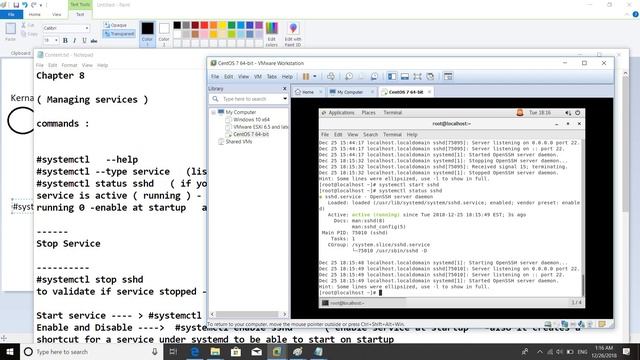Screen dimensions: 640x360
Task: Open VMware Edit menu
Action: click(229, 76)
